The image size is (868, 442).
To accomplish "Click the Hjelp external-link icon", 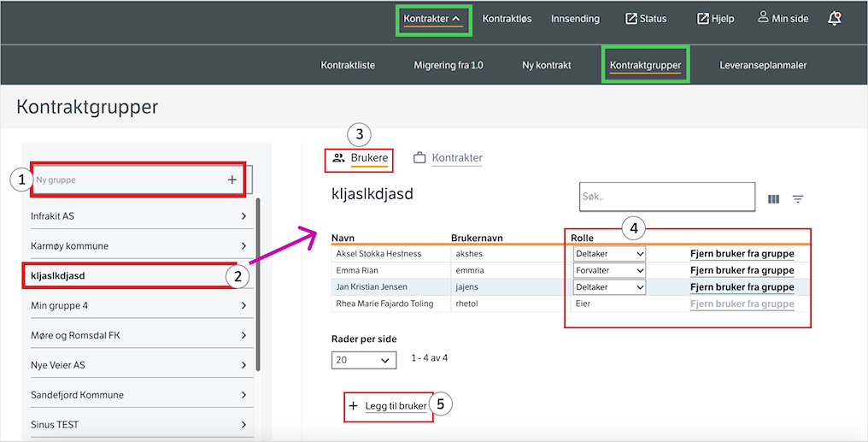I will 702,18.
